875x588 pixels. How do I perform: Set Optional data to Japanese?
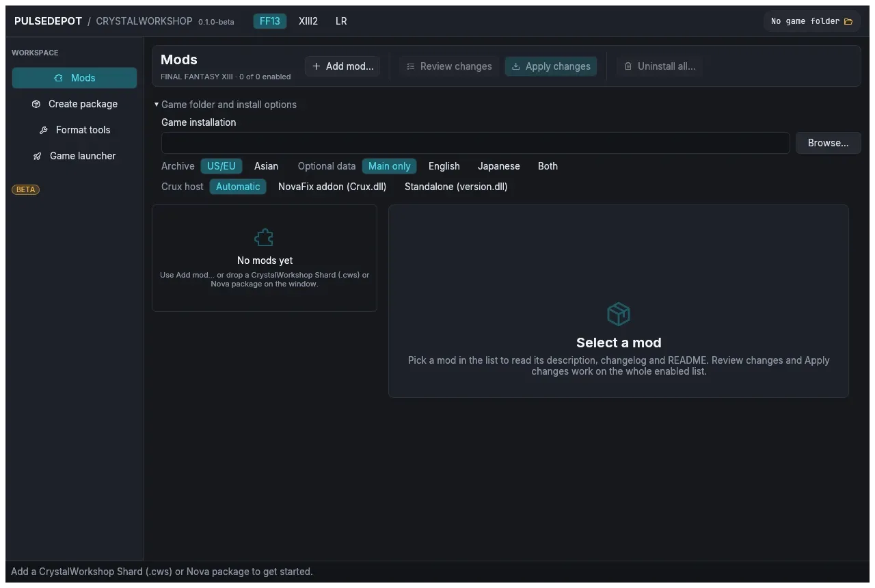[499, 166]
